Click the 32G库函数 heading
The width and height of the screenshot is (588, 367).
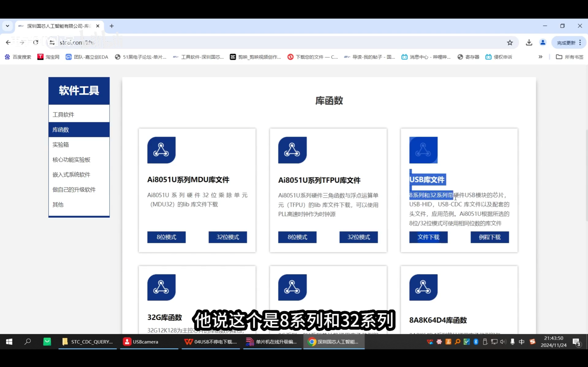pos(164,317)
